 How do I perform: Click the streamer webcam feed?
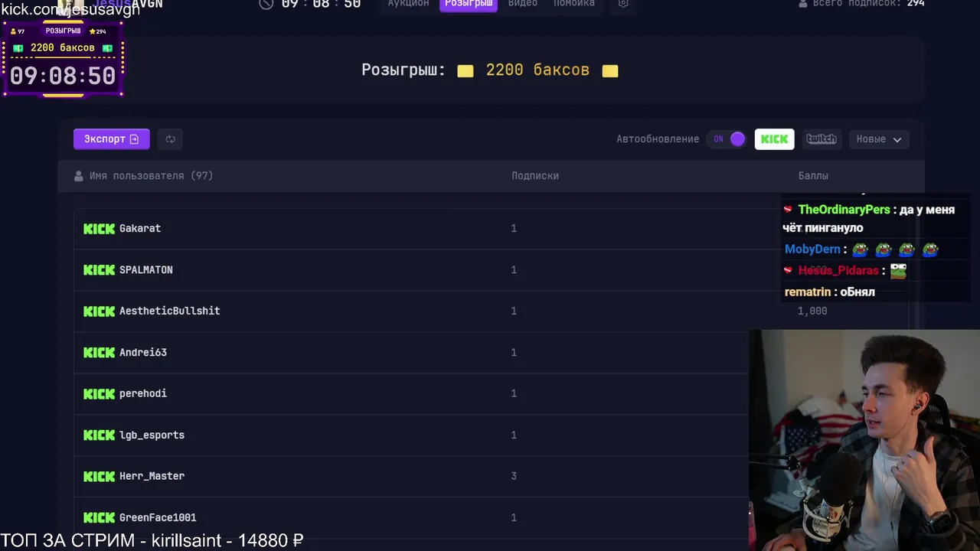(x=864, y=441)
